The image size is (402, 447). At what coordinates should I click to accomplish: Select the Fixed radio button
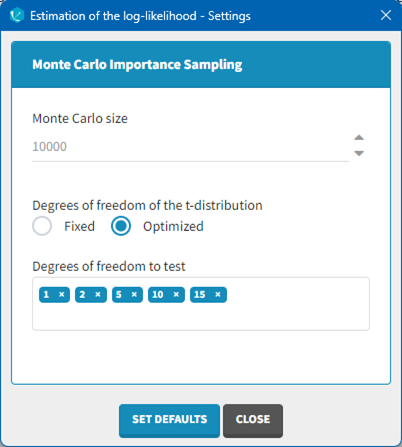pos(42,226)
